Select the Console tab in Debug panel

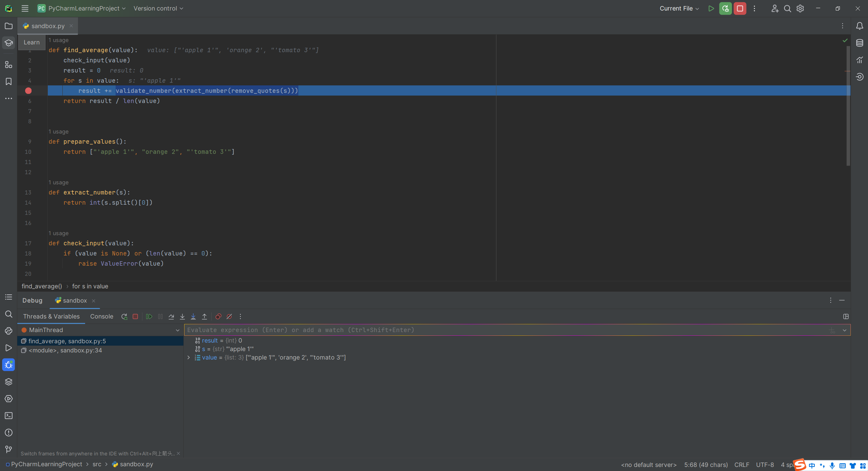(x=101, y=316)
